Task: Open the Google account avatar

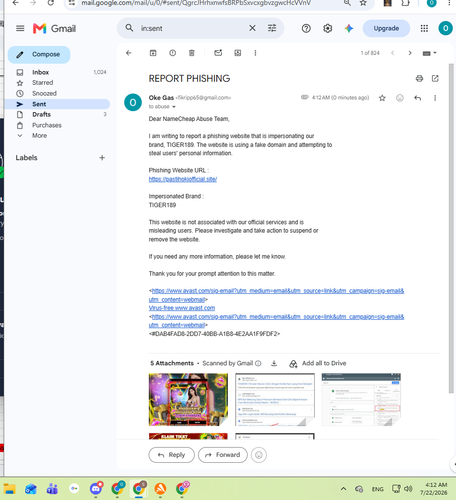Action: click(445, 28)
